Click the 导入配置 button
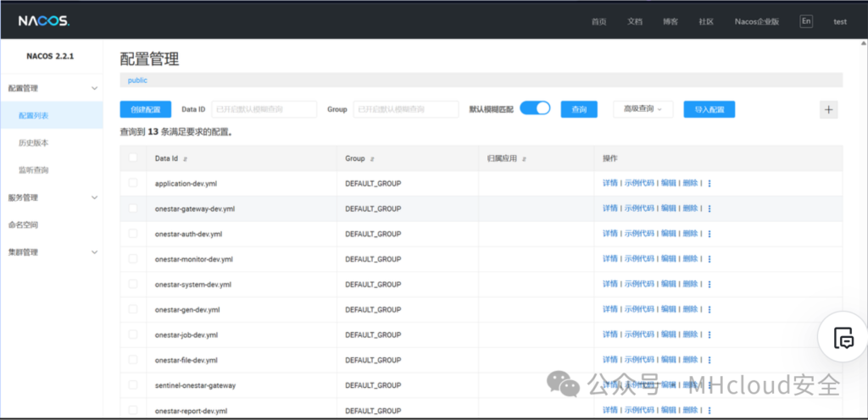The width and height of the screenshot is (868, 420). pyautogui.click(x=709, y=109)
